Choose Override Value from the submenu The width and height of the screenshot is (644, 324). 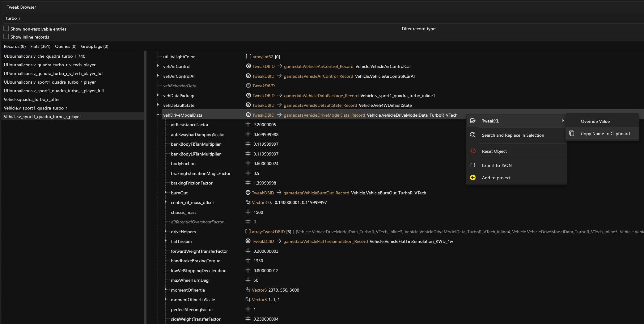click(x=595, y=121)
